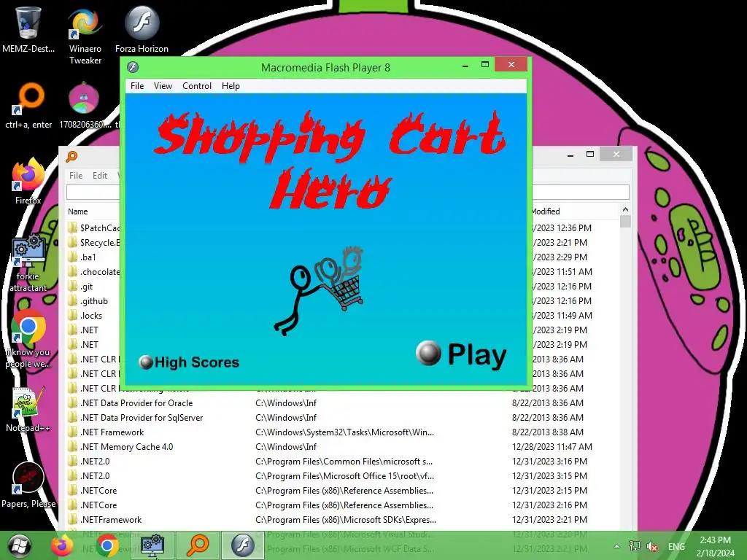Viewport: 747px width, 560px height.
Task: Click the date '12/28/2023 11:47 AM'
Action: pyautogui.click(x=552, y=447)
